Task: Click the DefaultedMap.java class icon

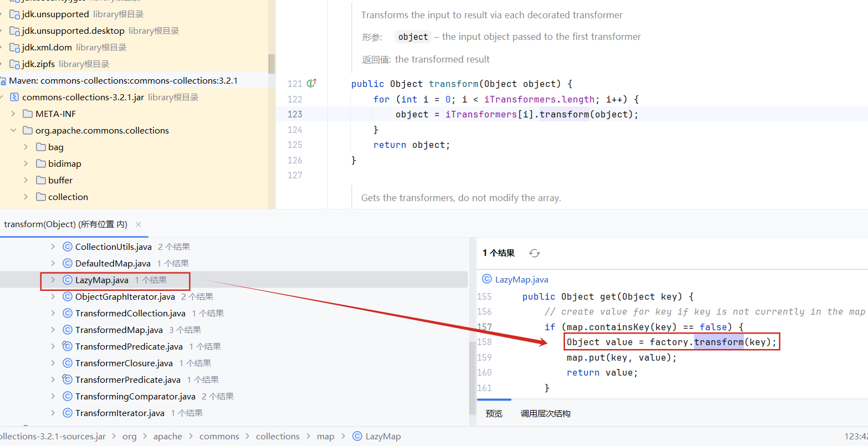Action: tap(68, 263)
